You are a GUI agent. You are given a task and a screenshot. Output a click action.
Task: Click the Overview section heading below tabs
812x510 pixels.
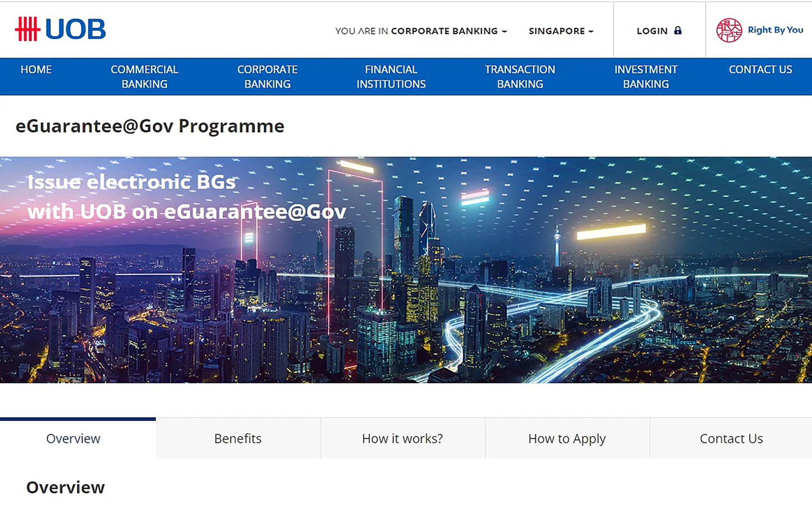tap(65, 487)
